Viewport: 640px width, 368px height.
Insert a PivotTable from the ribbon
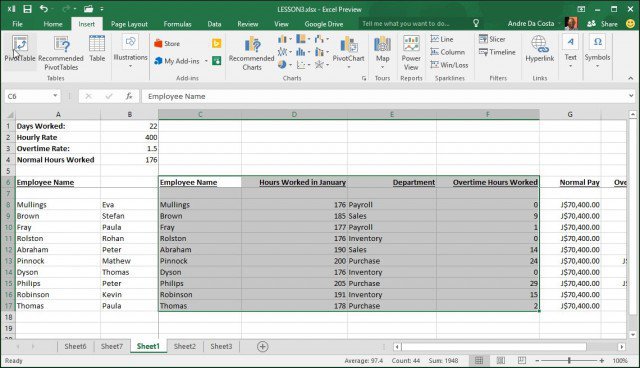pos(20,49)
